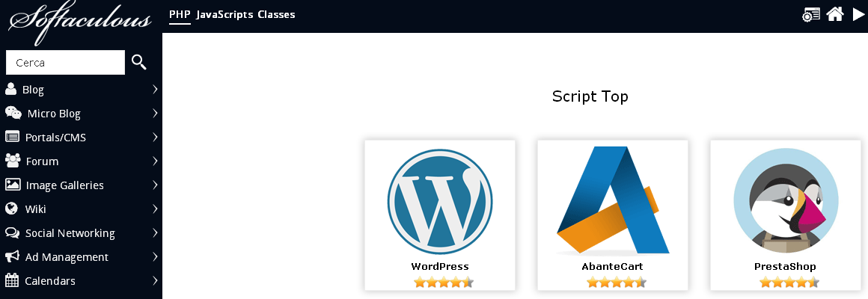Click the play arrow icon in the header
Screen dimensions: 868x299
coord(858,14)
